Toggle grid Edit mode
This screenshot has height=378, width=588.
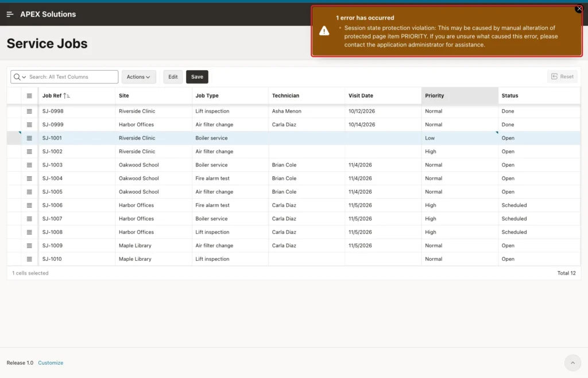coord(173,77)
